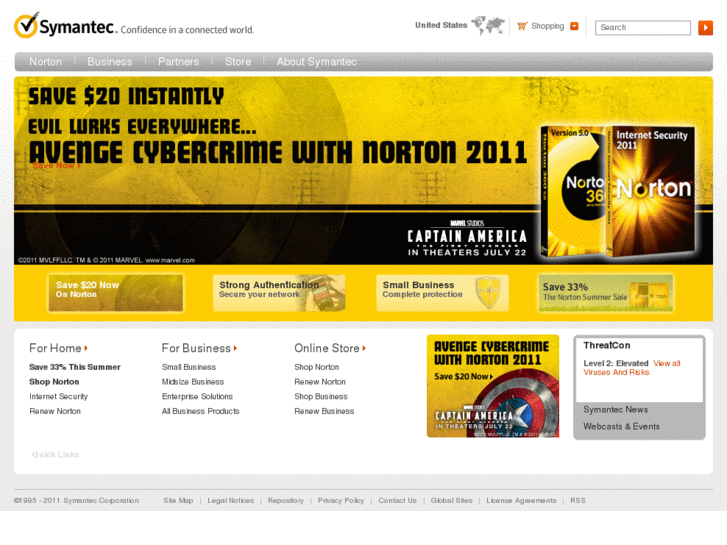Click inside the Search text field
Image resolution: width=727 pixels, height=545 pixels.
click(x=642, y=28)
